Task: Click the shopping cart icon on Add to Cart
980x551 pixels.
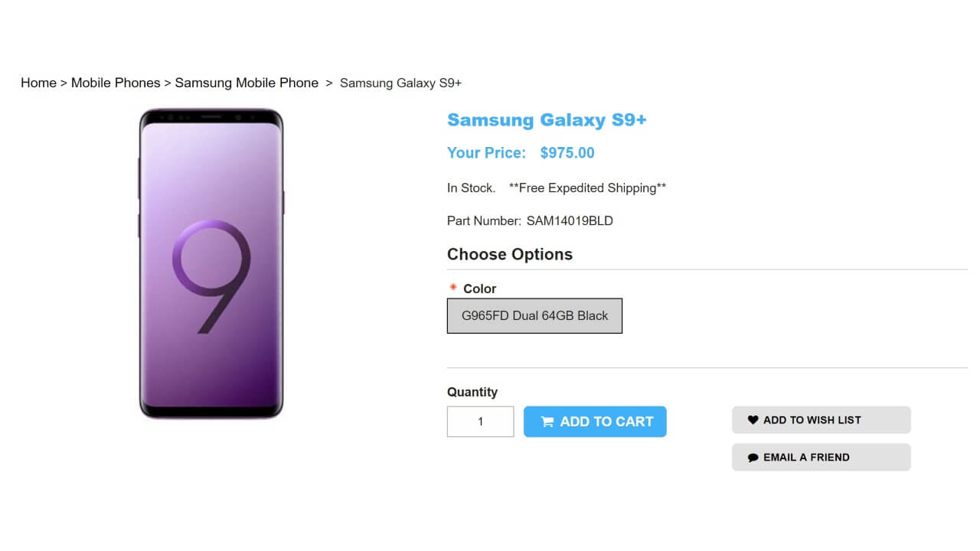Action: [x=547, y=422]
